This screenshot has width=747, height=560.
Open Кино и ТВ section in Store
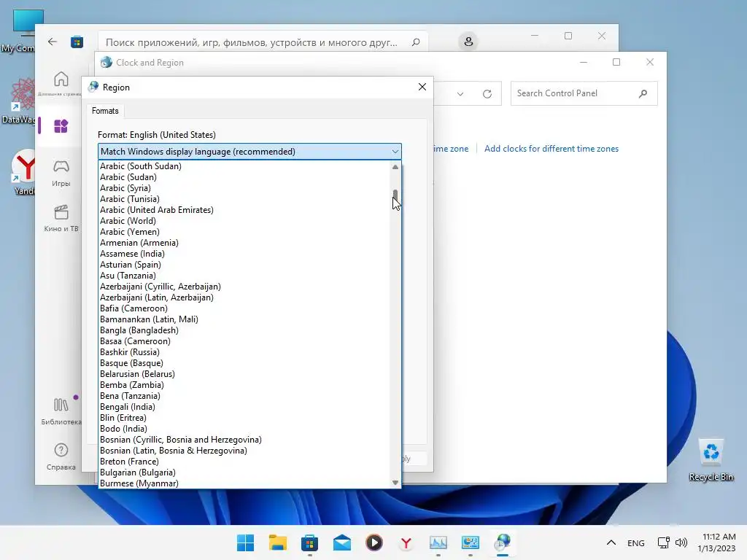[x=61, y=218]
